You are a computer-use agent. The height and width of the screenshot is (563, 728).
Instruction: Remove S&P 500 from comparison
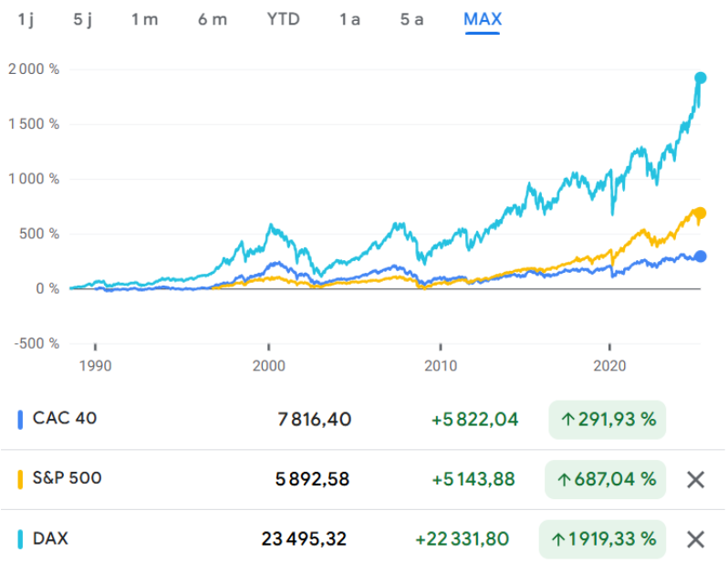(695, 479)
